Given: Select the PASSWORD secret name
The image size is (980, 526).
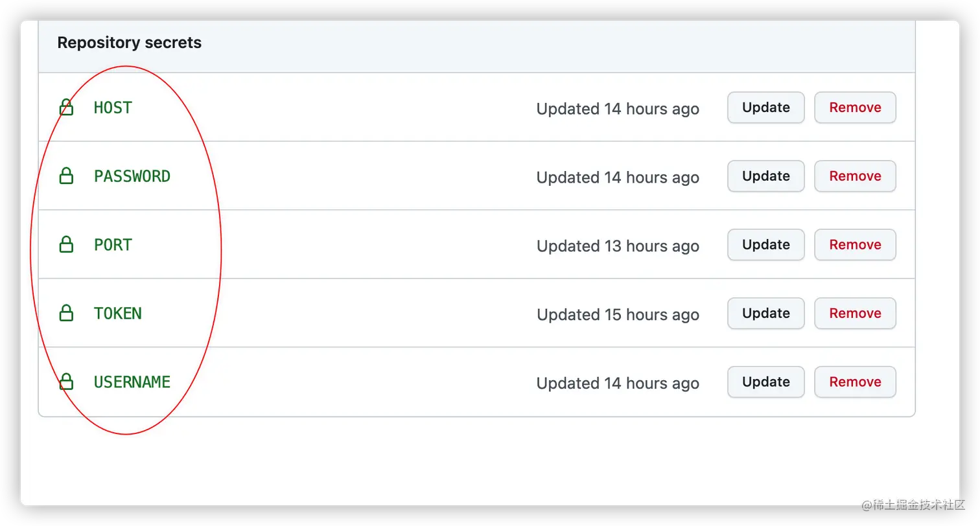Looking at the screenshot, I should point(132,176).
